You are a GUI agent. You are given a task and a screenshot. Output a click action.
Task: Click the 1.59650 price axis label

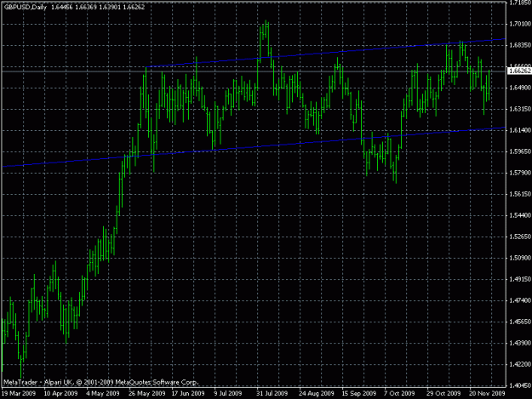coord(520,151)
